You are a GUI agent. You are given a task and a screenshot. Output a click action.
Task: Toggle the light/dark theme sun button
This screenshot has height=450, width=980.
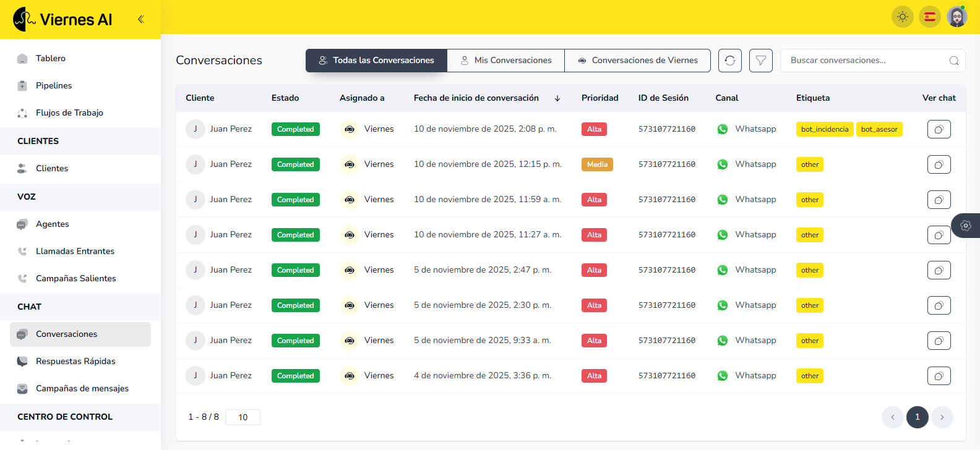903,17
